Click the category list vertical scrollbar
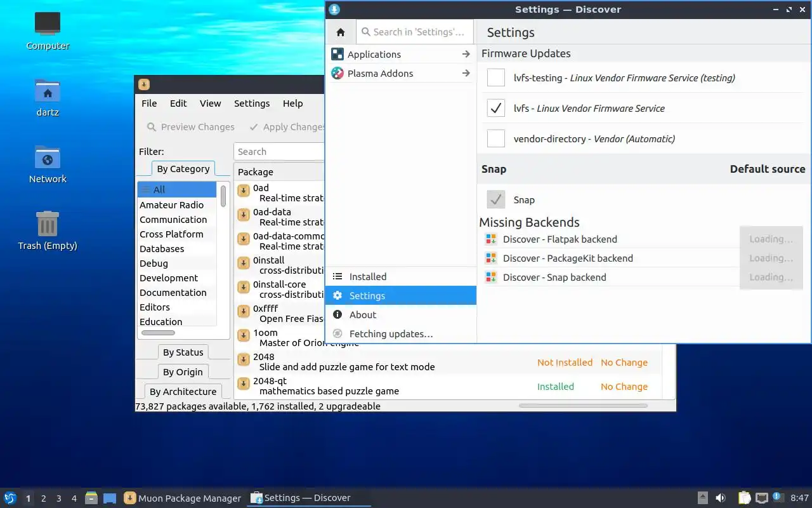812x508 pixels. coord(223,196)
